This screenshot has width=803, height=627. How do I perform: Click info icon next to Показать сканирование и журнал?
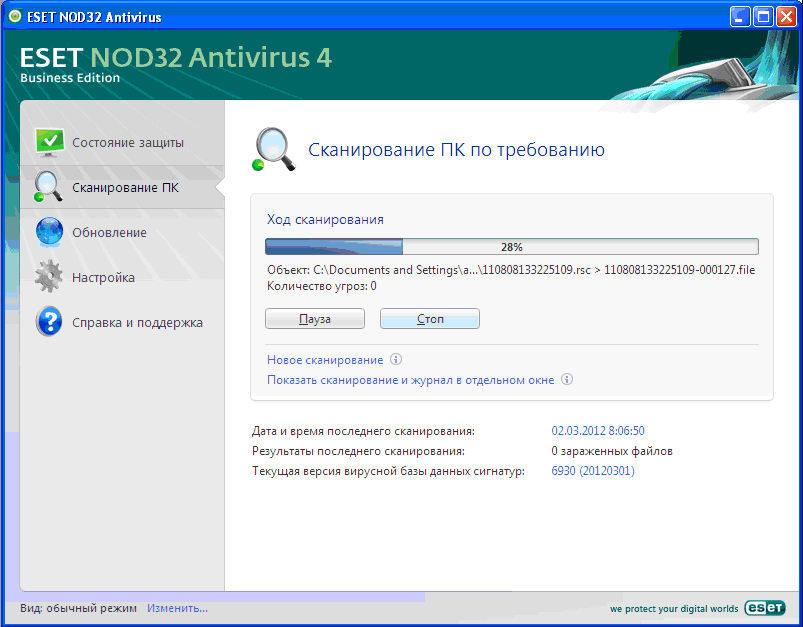click(566, 380)
